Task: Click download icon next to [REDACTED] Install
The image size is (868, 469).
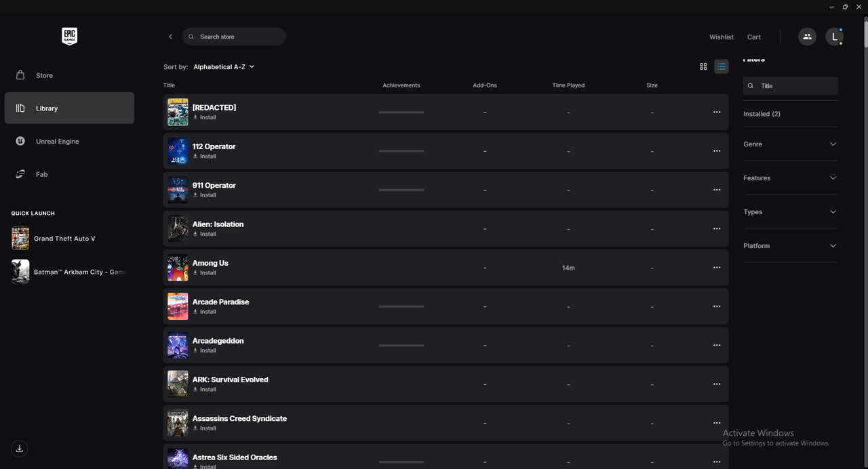Action: pos(195,117)
